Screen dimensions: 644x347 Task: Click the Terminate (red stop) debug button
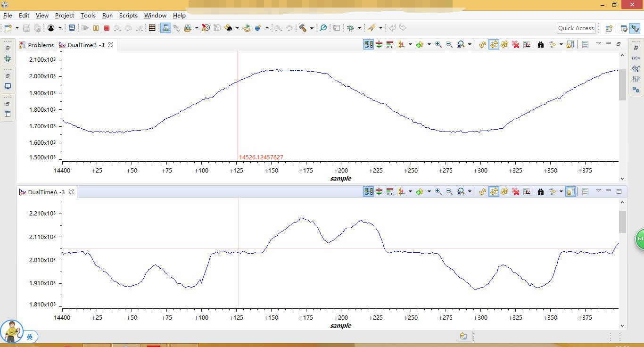tap(107, 28)
